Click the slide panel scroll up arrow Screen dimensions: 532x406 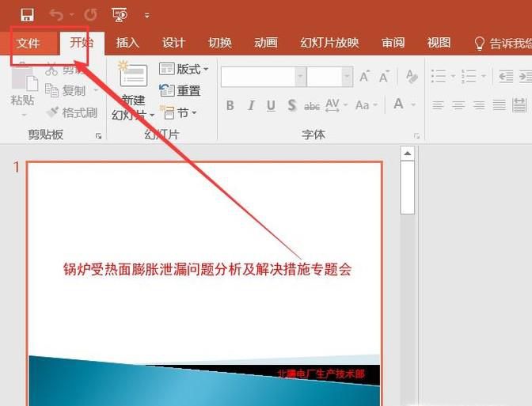click(x=408, y=154)
